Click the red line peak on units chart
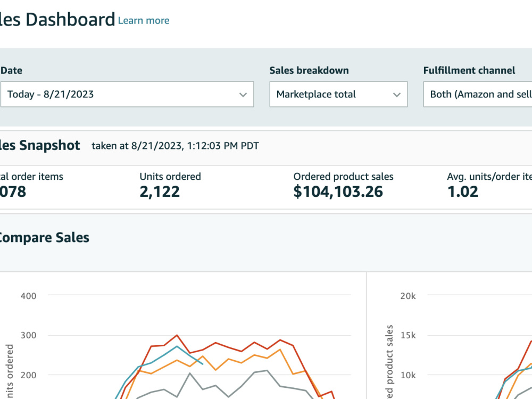Screen dimensions: 532x399 pos(177,336)
